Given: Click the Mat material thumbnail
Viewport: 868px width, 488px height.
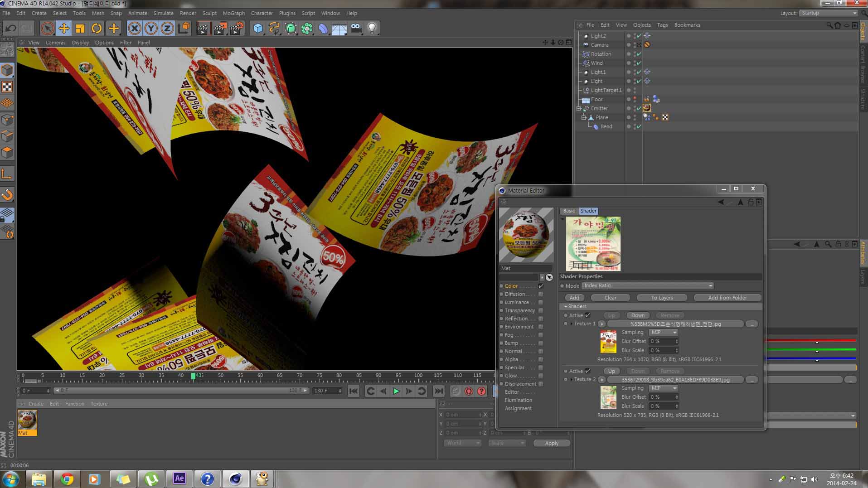Looking at the screenshot, I should coord(27,423).
